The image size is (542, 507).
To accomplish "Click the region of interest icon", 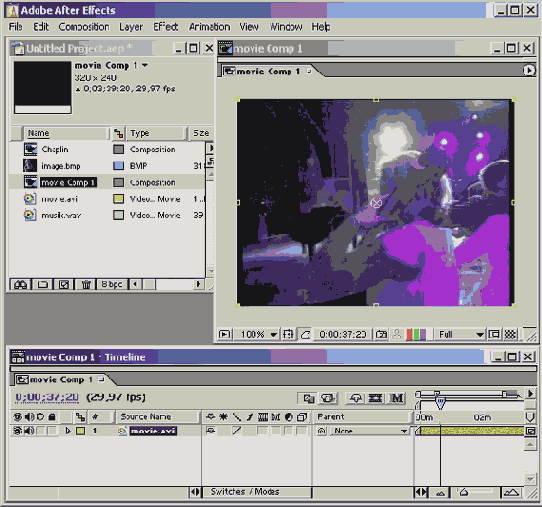I will tap(494, 334).
